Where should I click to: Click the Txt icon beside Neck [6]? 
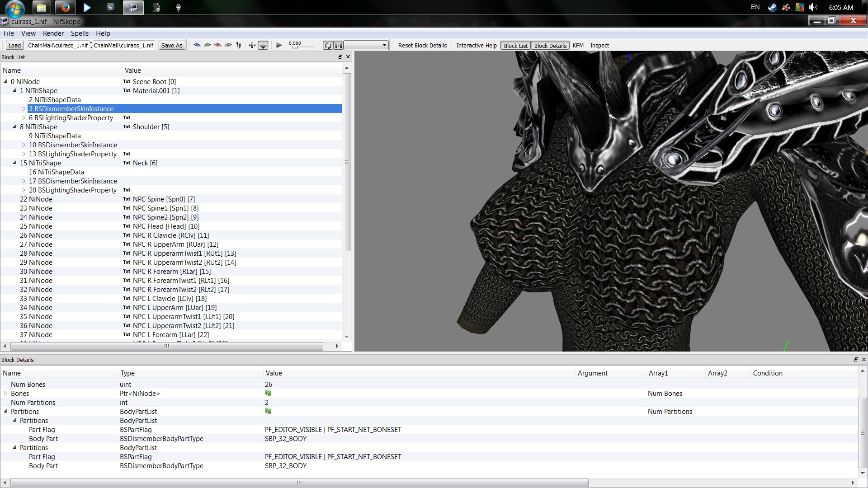tap(127, 163)
